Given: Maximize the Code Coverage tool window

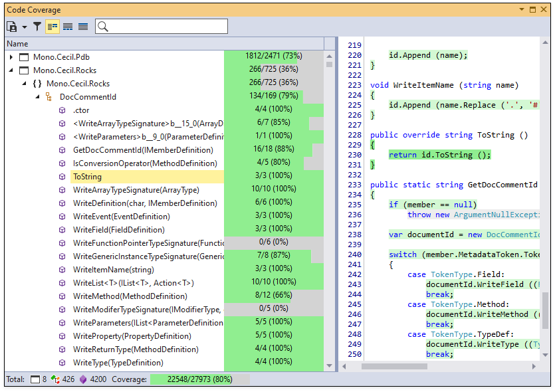Looking at the screenshot, I should (x=532, y=9).
